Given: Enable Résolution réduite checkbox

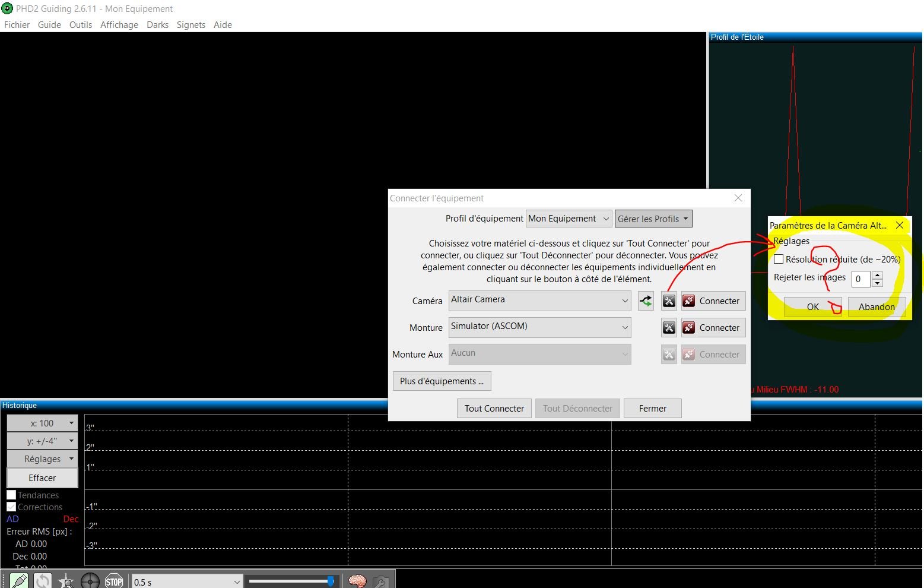Looking at the screenshot, I should tap(779, 260).
